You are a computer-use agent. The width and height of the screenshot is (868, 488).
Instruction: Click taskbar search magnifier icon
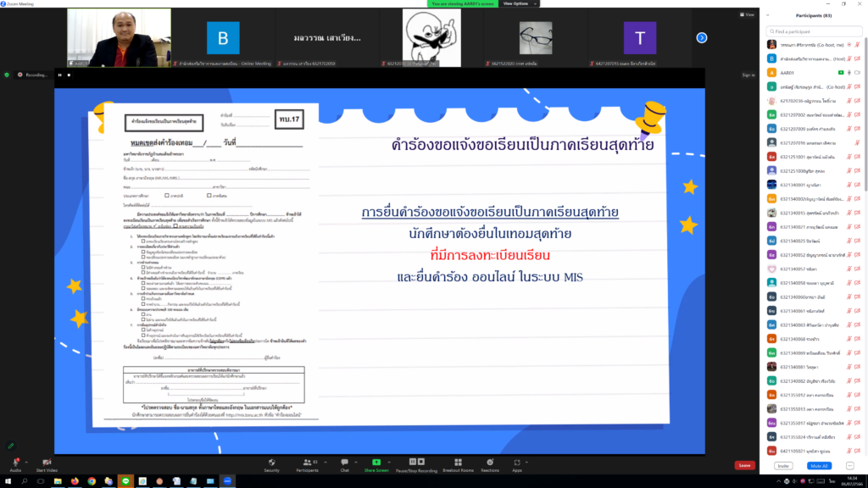25,481
